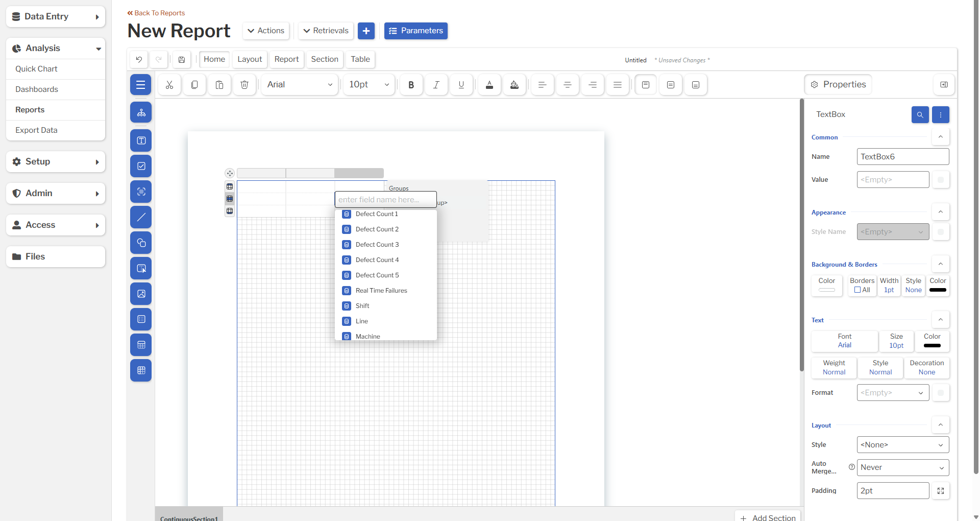Click the Undo arrow icon
This screenshot has width=980, height=521.
[x=139, y=60]
